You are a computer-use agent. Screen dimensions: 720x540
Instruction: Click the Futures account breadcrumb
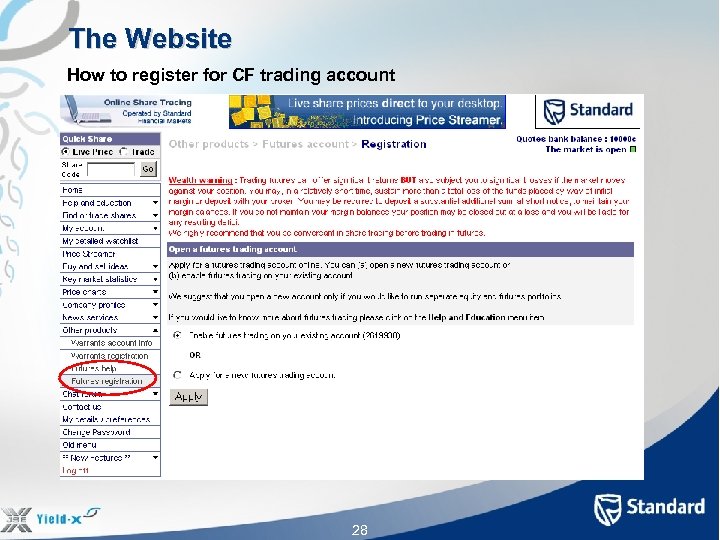[305, 144]
